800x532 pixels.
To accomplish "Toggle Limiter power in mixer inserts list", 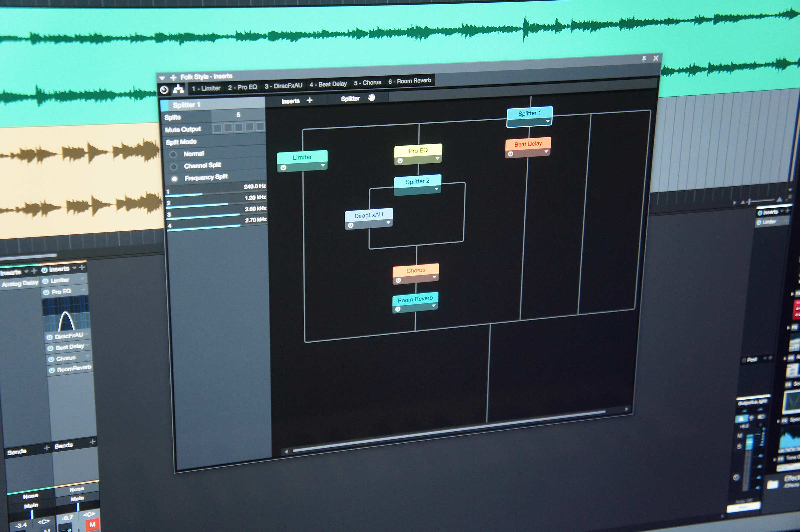I will point(45,281).
